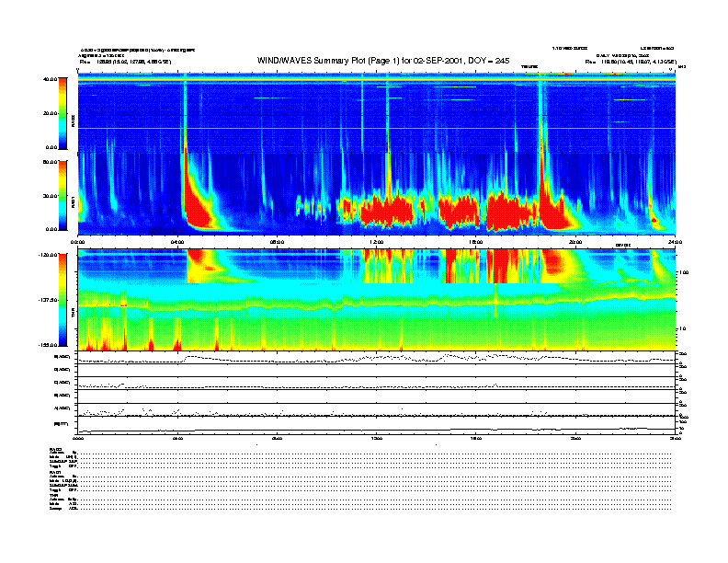Click the 20:00 tick label under the RAD1 spectrogram
This screenshot has width=728, height=563.
[x=575, y=242]
